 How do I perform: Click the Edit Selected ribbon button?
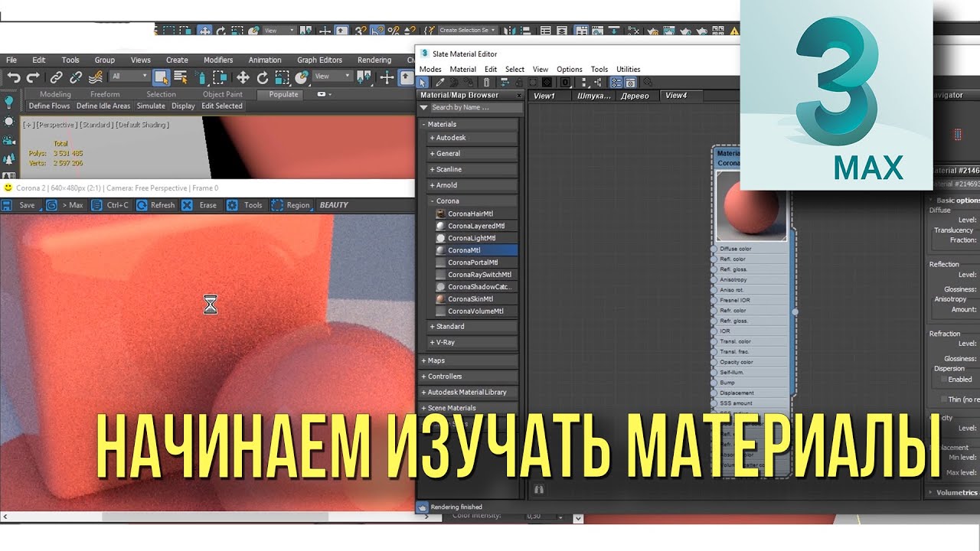coord(222,106)
